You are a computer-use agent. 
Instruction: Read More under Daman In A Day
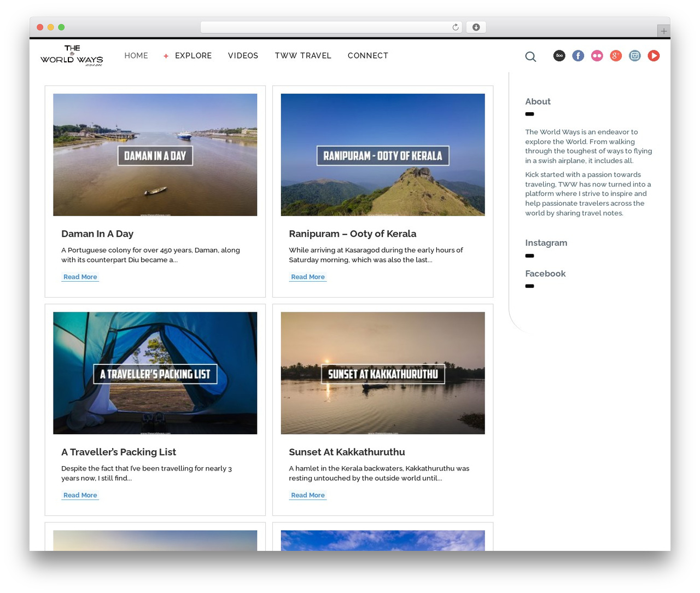point(80,277)
